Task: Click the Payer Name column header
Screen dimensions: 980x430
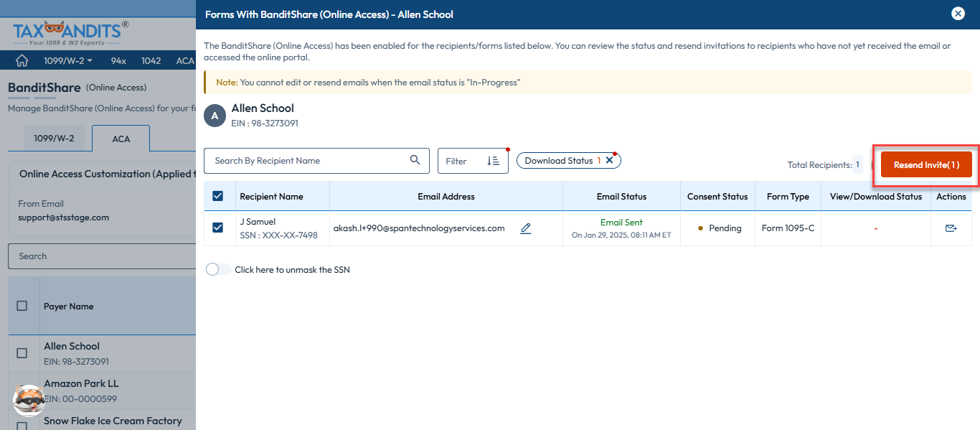Action: [x=69, y=307]
